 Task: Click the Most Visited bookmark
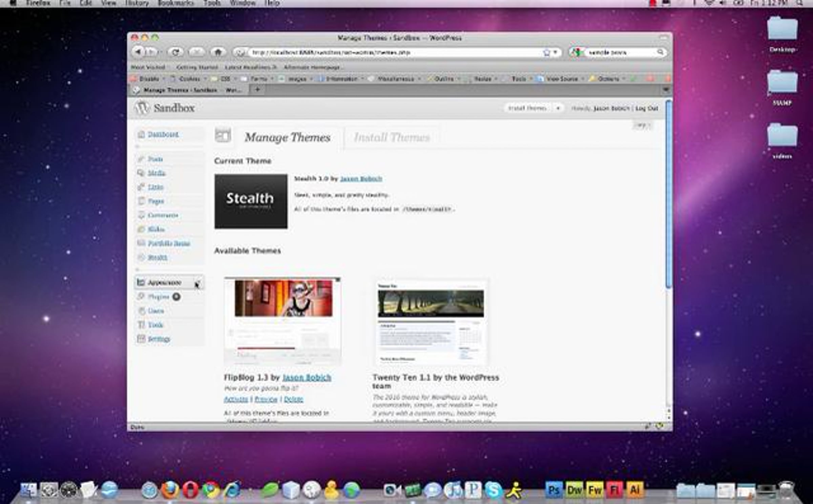pos(148,67)
